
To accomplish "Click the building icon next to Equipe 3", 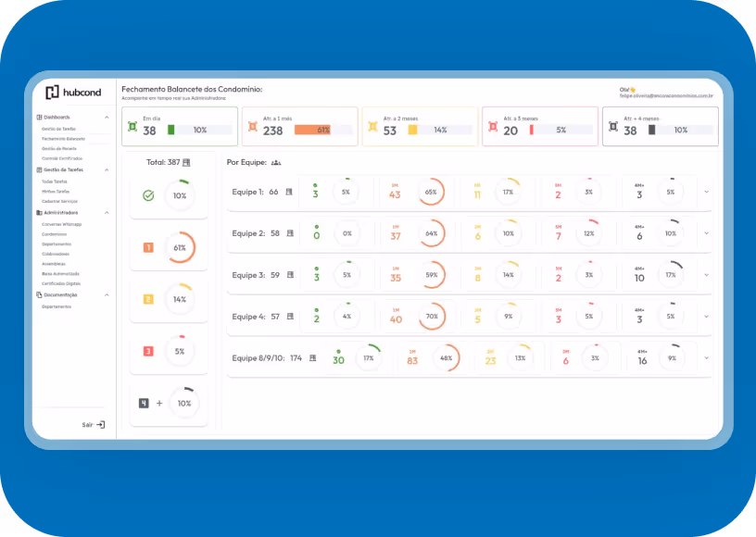I will point(290,275).
